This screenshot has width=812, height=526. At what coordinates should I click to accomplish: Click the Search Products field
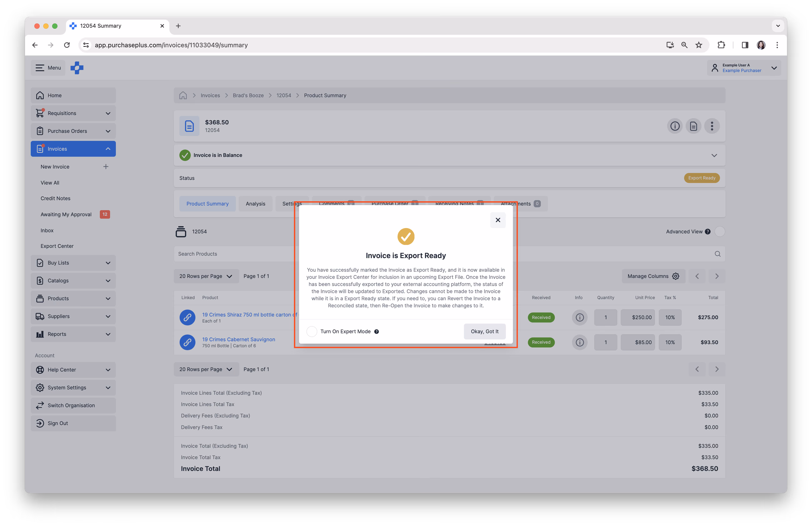pyautogui.click(x=449, y=254)
